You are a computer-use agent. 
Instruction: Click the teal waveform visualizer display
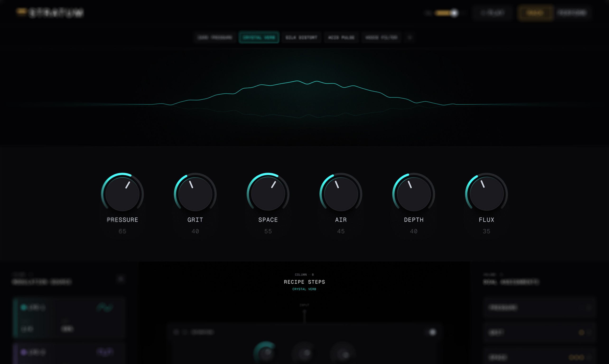point(305,98)
